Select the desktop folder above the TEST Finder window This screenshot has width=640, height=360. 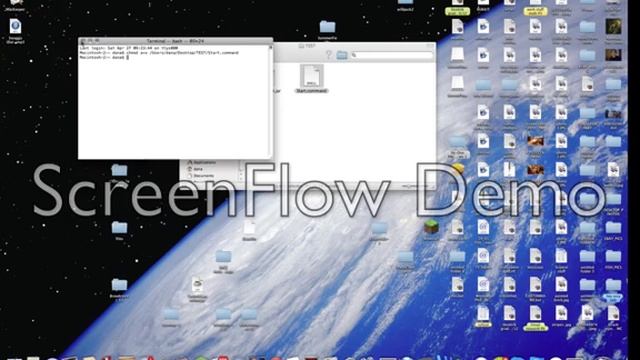click(x=327, y=27)
